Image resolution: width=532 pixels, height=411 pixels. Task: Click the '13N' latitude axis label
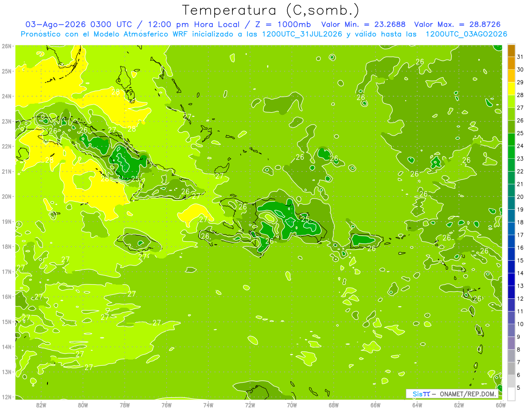[x=6, y=372]
